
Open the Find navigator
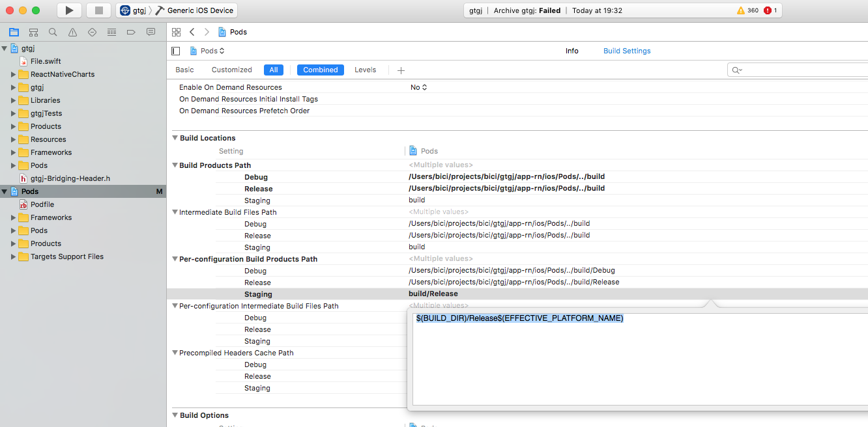coord(53,32)
